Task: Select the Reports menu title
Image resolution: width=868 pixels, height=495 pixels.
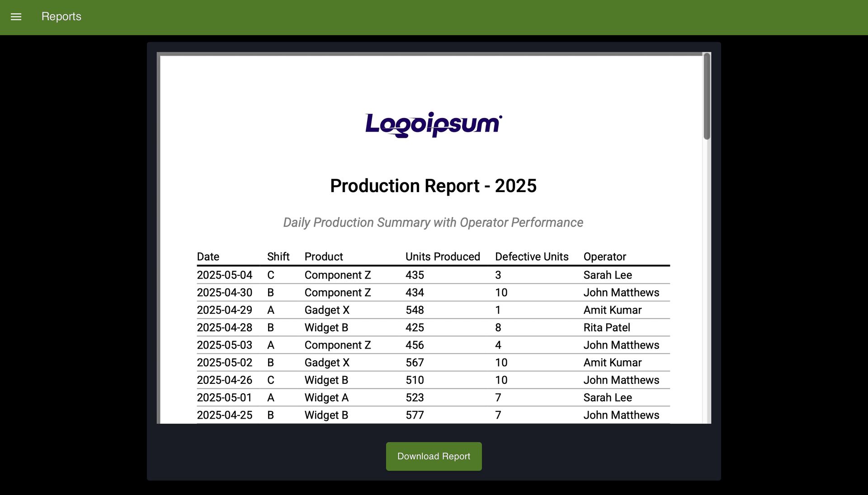Action: (61, 16)
